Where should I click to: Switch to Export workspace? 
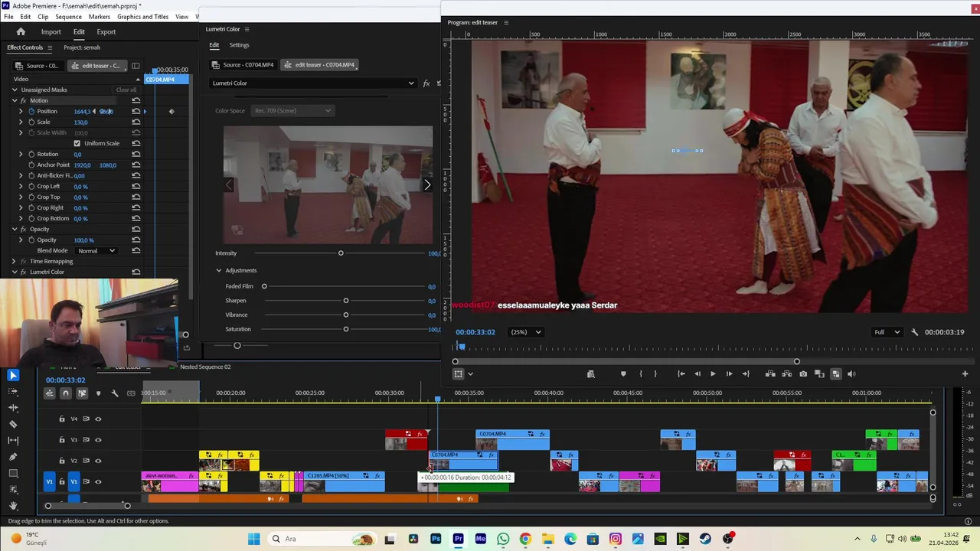[x=106, y=32]
